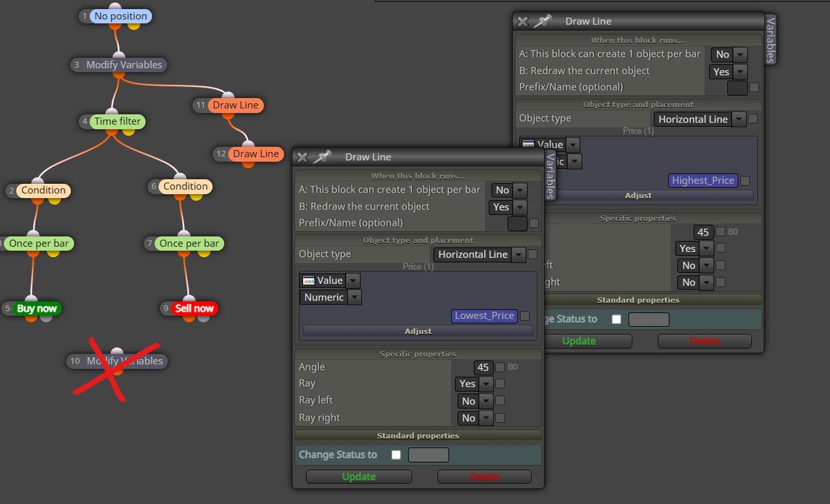Open Object type Horizontal Line dropdown in front dialog
The width and height of the screenshot is (830, 504).
pyautogui.click(x=480, y=255)
